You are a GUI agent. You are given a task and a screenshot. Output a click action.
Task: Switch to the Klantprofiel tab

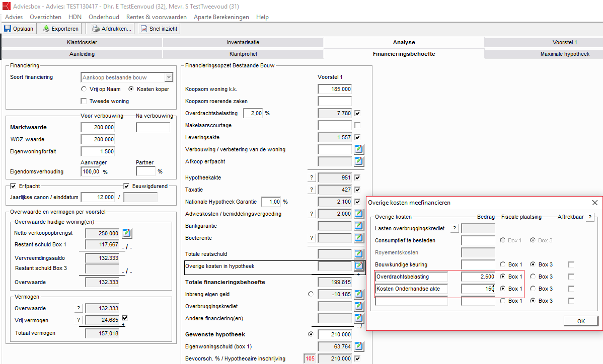pos(243,54)
